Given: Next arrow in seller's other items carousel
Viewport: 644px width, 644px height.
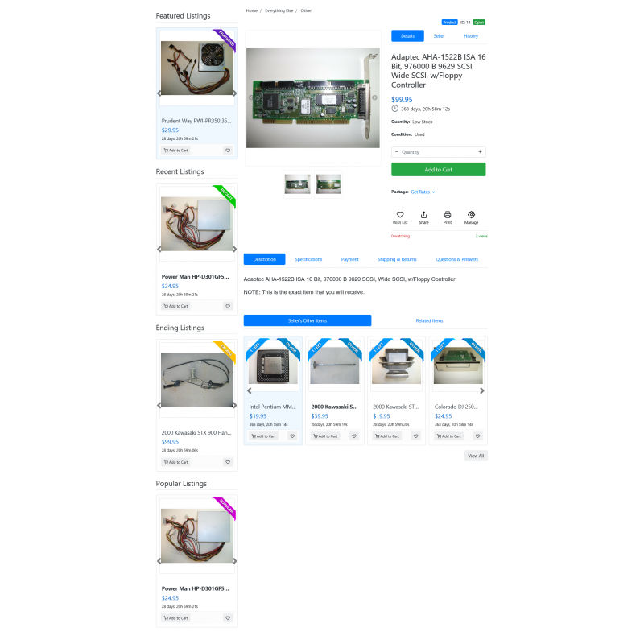Looking at the screenshot, I should click(482, 390).
